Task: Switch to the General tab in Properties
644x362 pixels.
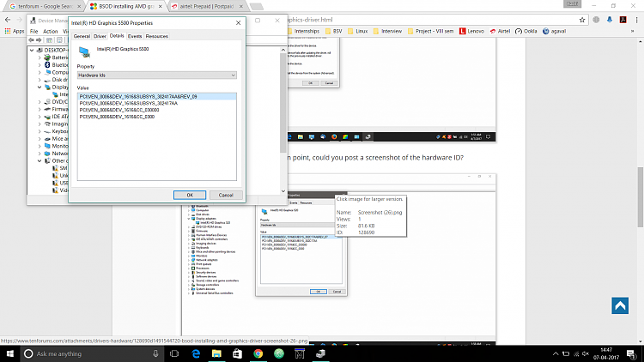Action: click(x=82, y=36)
